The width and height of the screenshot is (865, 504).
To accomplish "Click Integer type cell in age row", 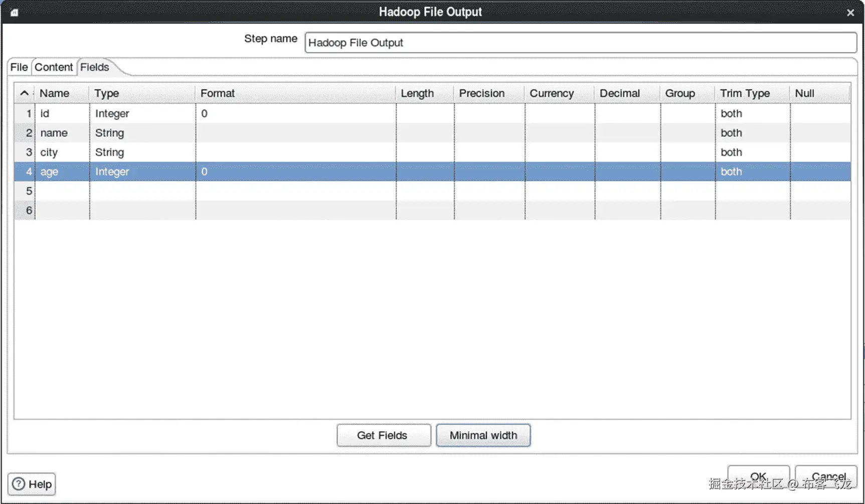I will tap(142, 172).
